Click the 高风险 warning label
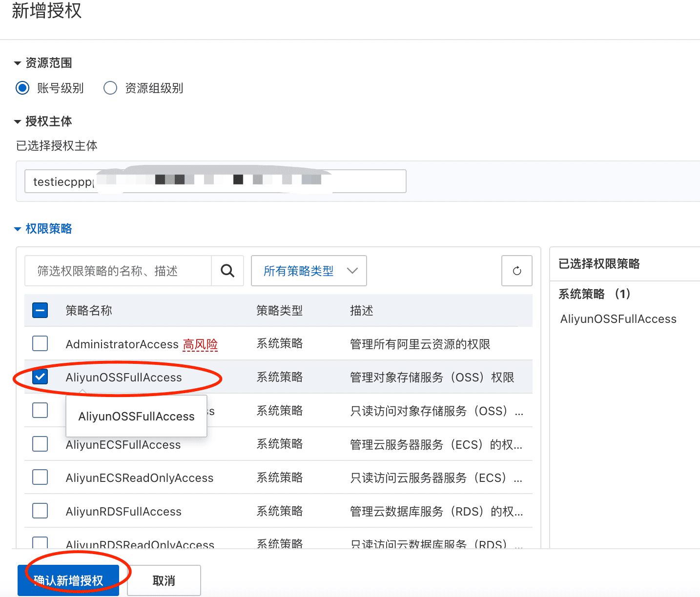700x597 pixels. click(200, 344)
